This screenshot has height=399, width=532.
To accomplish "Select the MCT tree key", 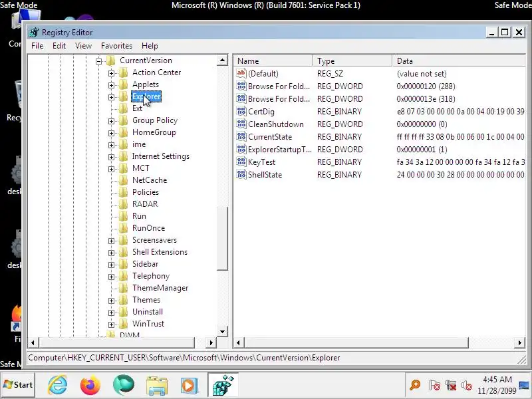I will [140, 168].
